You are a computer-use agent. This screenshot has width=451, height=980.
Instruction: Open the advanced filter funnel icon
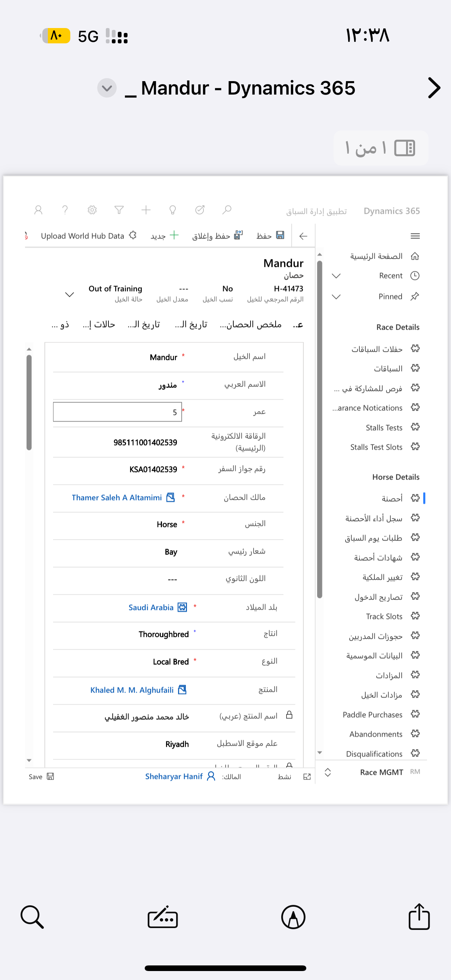(x=119, y=210)
